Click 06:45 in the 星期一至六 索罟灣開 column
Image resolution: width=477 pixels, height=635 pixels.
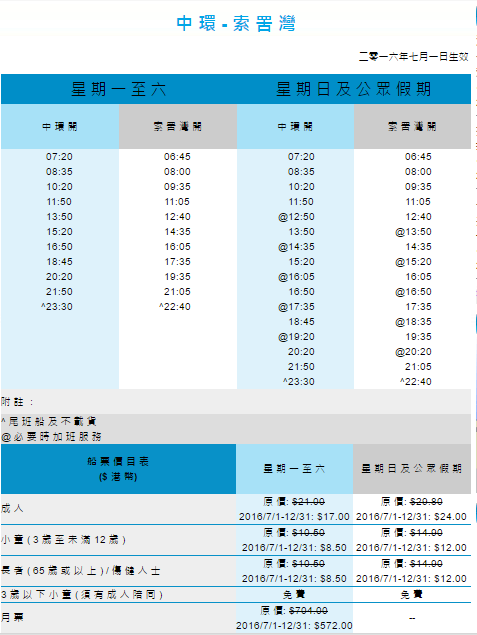tap(177, 157)
